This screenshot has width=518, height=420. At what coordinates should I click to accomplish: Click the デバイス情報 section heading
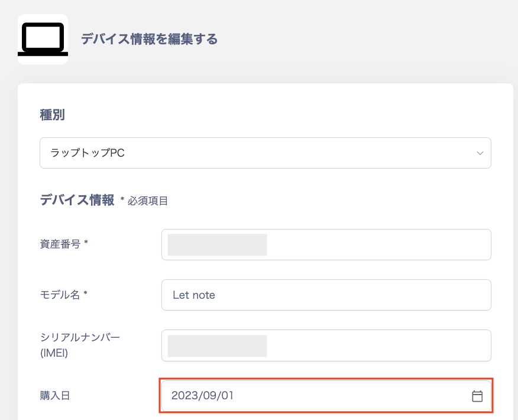pos(77,200)
